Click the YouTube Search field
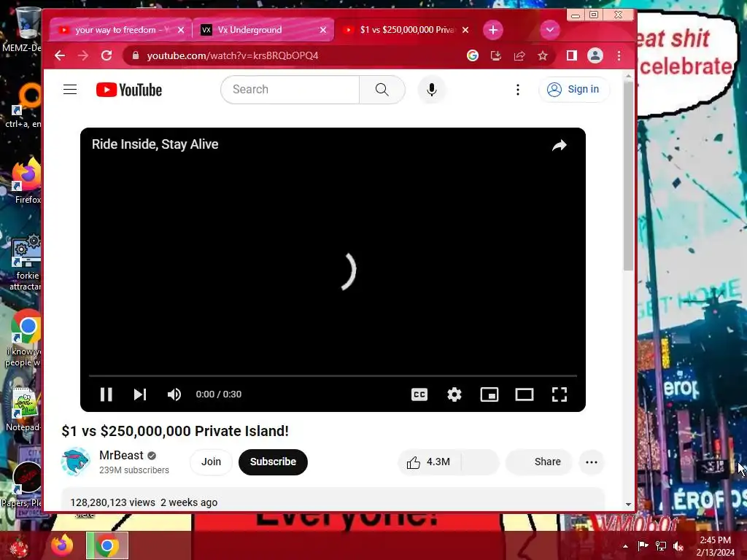747x560 pixels. [x=290, y=90]
